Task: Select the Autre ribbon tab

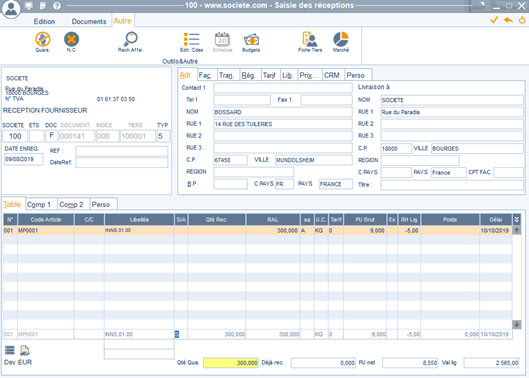Action: [122, 21]
